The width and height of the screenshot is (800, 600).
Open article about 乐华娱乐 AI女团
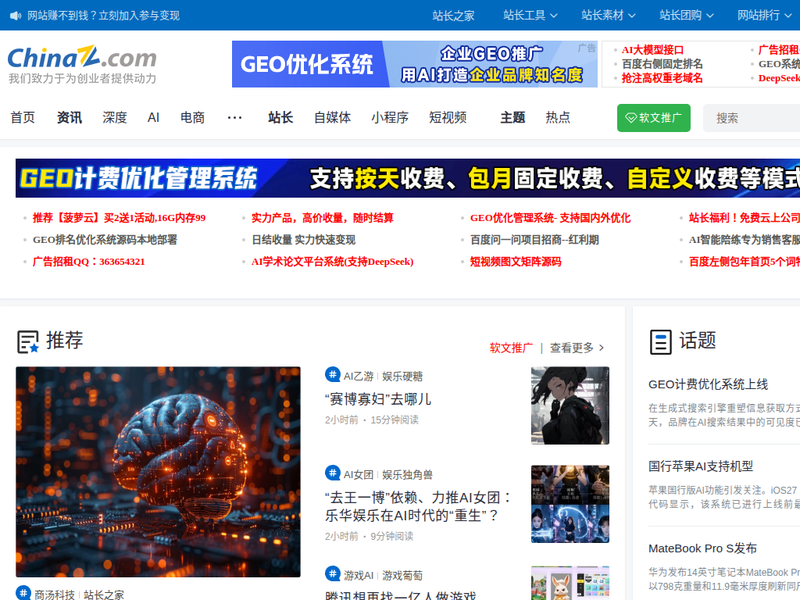click(x=418, y=507)
